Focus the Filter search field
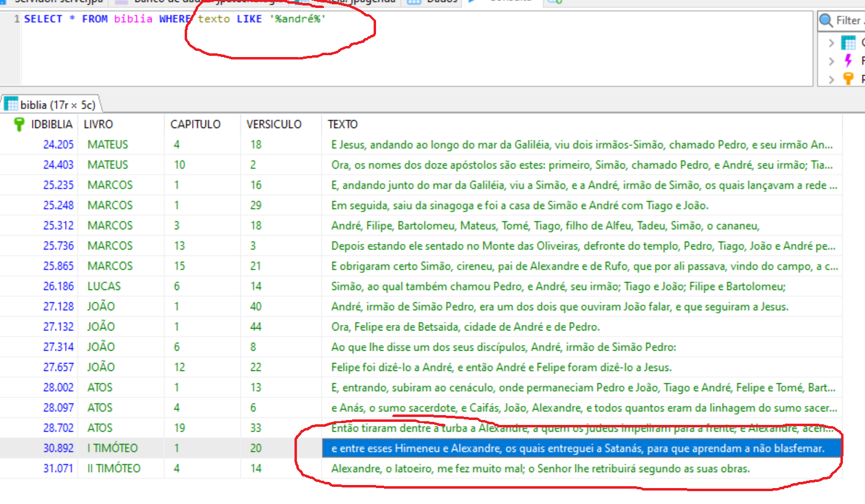 click(850, 21)
